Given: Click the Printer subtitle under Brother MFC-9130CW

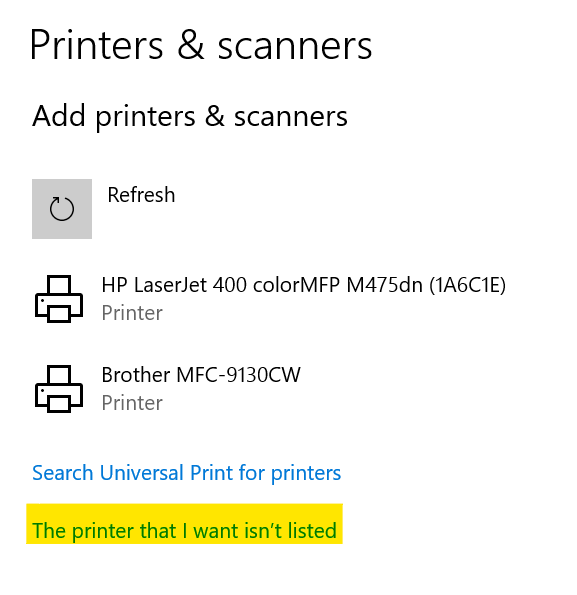Looking at the screenshot, I should pos(132,403).
